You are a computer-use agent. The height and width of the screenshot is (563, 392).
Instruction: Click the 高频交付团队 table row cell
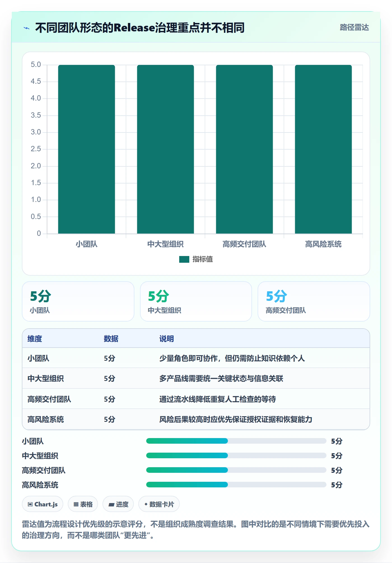[49, 399]
